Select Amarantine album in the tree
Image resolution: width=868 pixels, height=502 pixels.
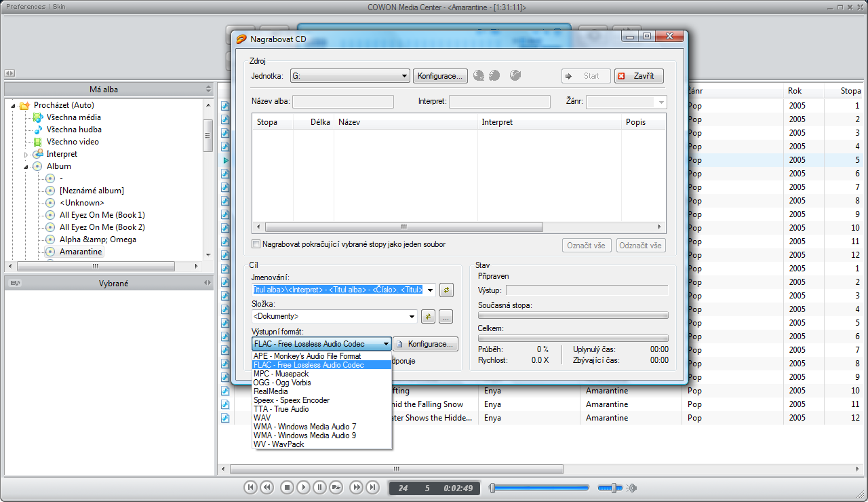pyautogui.click(x=81, y=252)
